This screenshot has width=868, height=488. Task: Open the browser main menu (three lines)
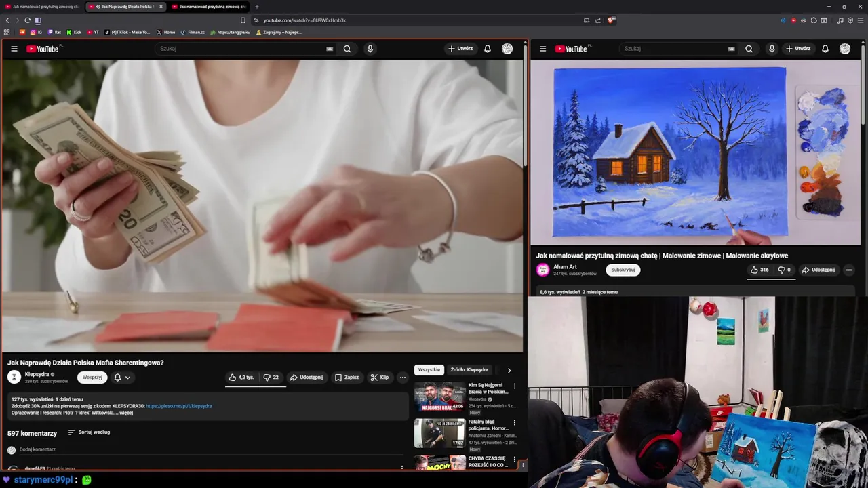pyautogui.click(x=860, y=20)
